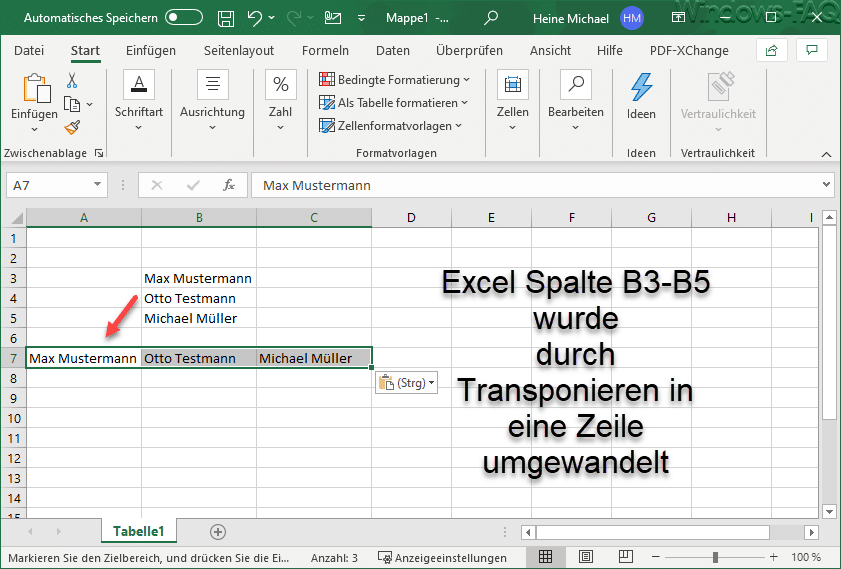The image size is (841, 569).
Task: Open the Undo history dropdown arrow
Action: tap(272, 18)
